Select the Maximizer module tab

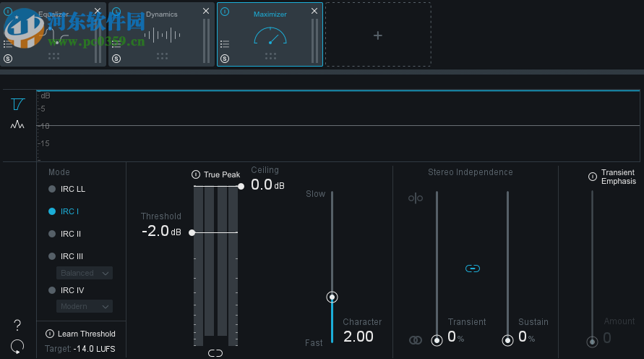pos(270,35)
